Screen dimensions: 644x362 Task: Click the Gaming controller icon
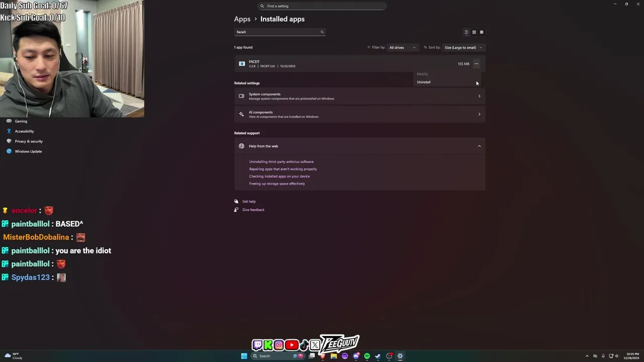point(9,121)
